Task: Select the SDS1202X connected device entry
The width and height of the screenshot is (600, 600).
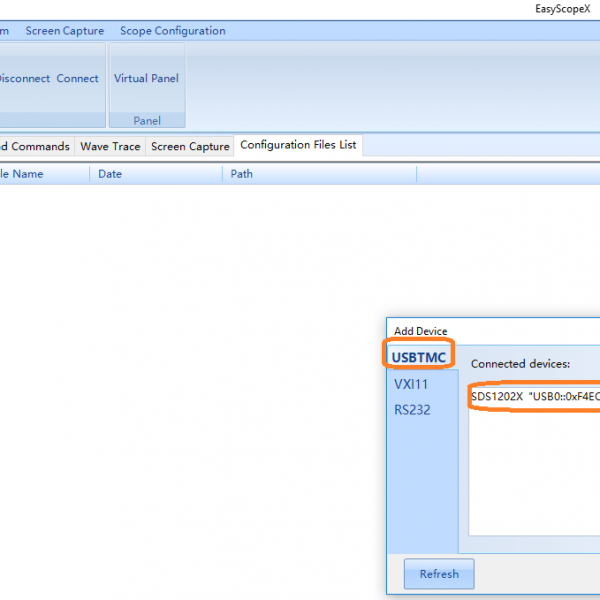Action: point(534,396)
